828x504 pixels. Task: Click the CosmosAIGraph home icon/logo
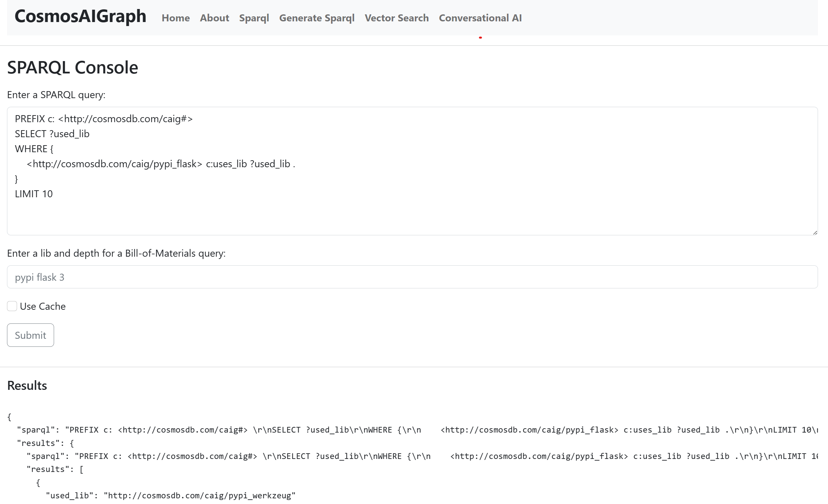coord(80,17)
